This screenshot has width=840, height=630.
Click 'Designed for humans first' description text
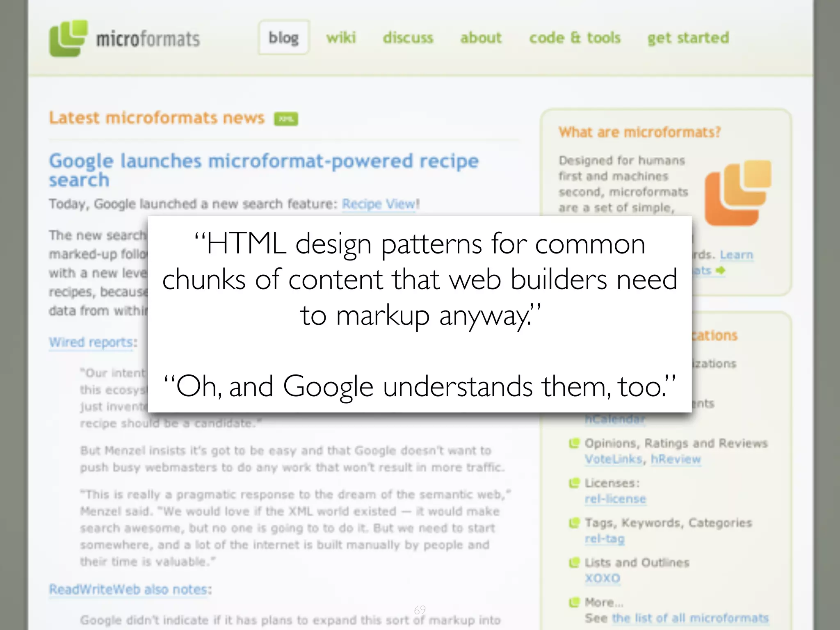pyautogui.click(x=623, y=184)
